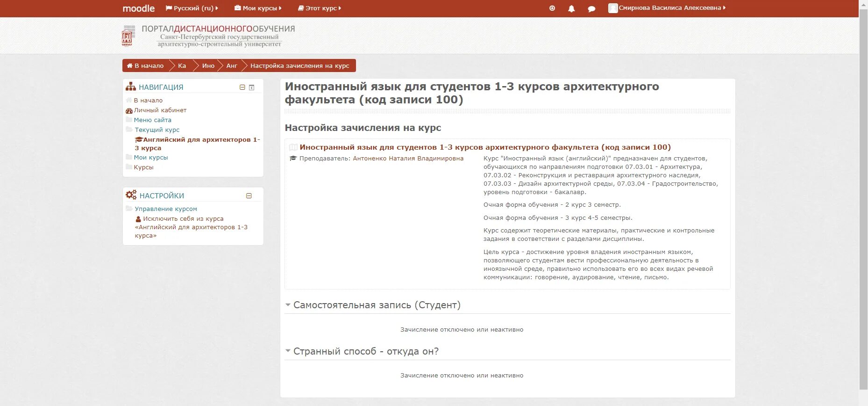Expand Меню сайта in navigation
The height and width of the screenshot is (406, 868).
click(152, 120)
